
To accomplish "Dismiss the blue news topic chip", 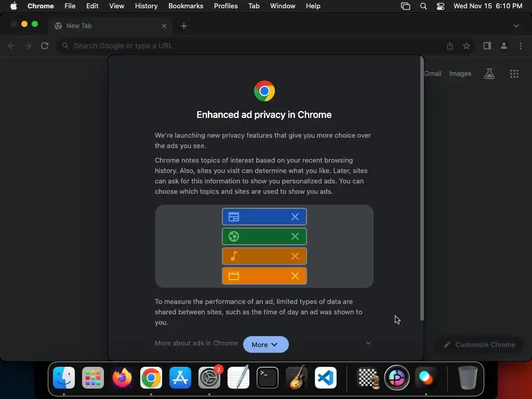I will tap(295, 217).
